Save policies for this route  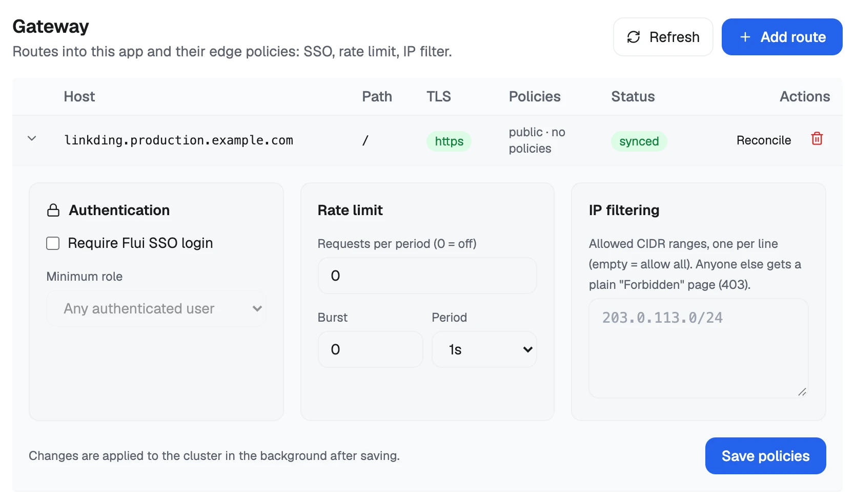coord(765,456)
